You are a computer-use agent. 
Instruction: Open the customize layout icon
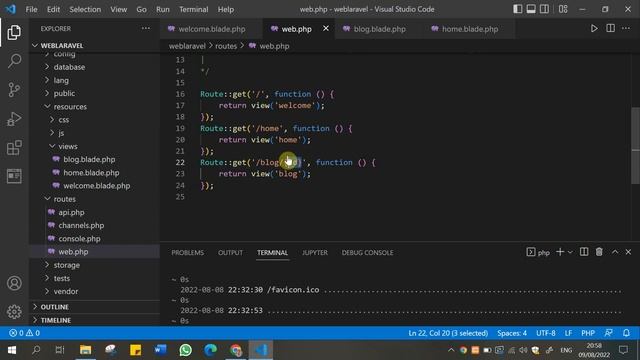(x=563, y=9)
